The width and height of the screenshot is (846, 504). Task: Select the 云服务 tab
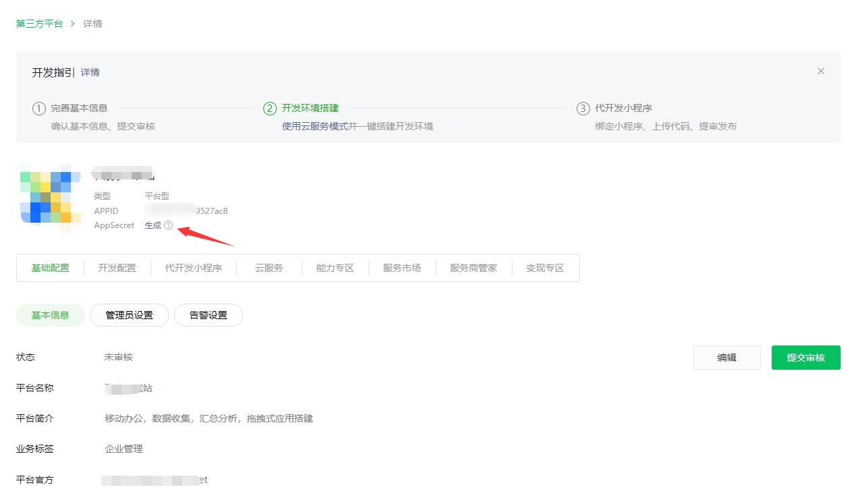269,268
